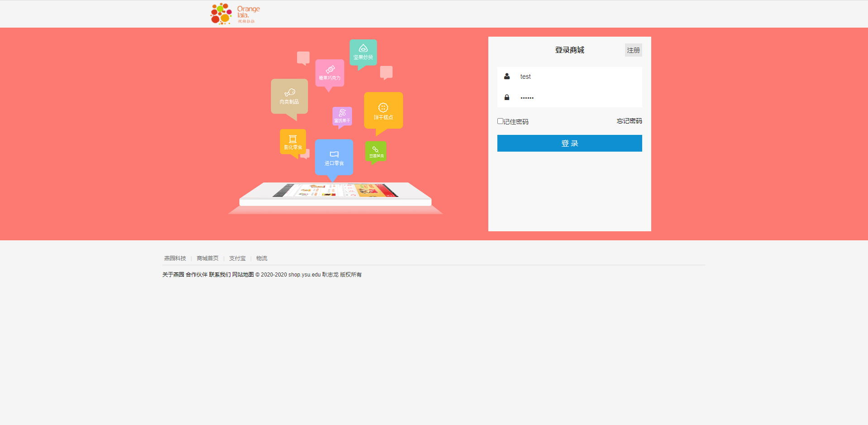
Task: Tick the 记住密码 remember password checkbox
Action: point(500,121)
